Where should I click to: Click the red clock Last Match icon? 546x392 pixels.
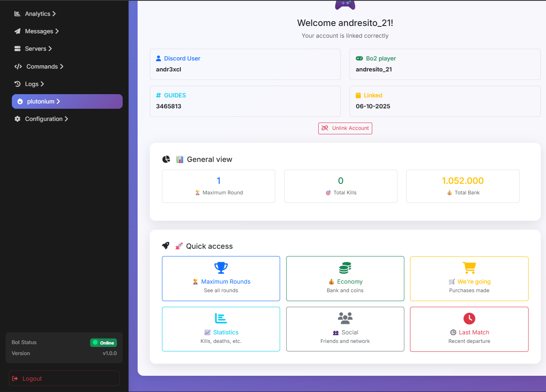(x=469, y=319)
